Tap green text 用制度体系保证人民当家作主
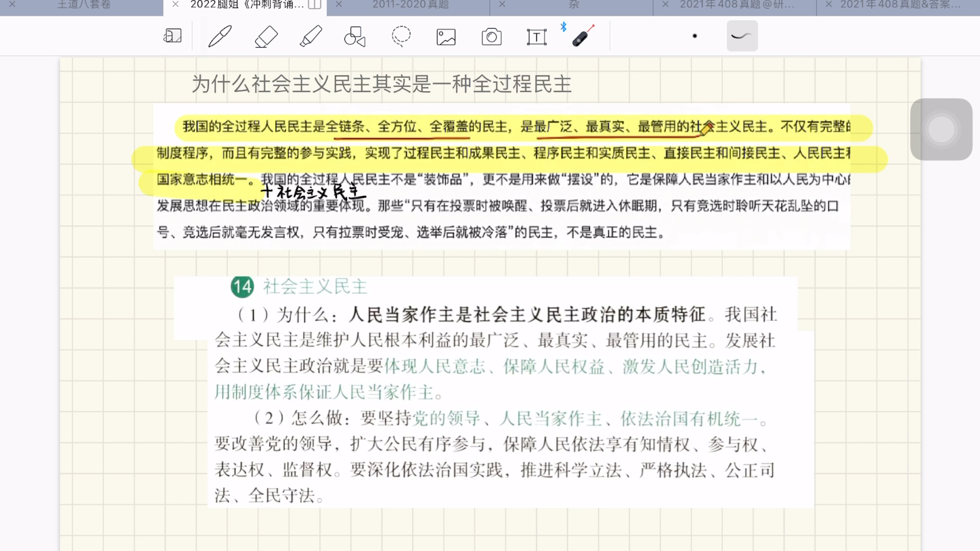 [x=325, y=393]
